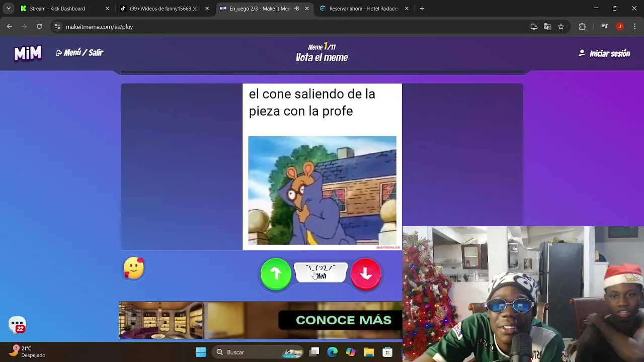Open the Chrome profile avatar
This screenshot has width=644, height=362.
pyautogui.click(x=620, y=27)
